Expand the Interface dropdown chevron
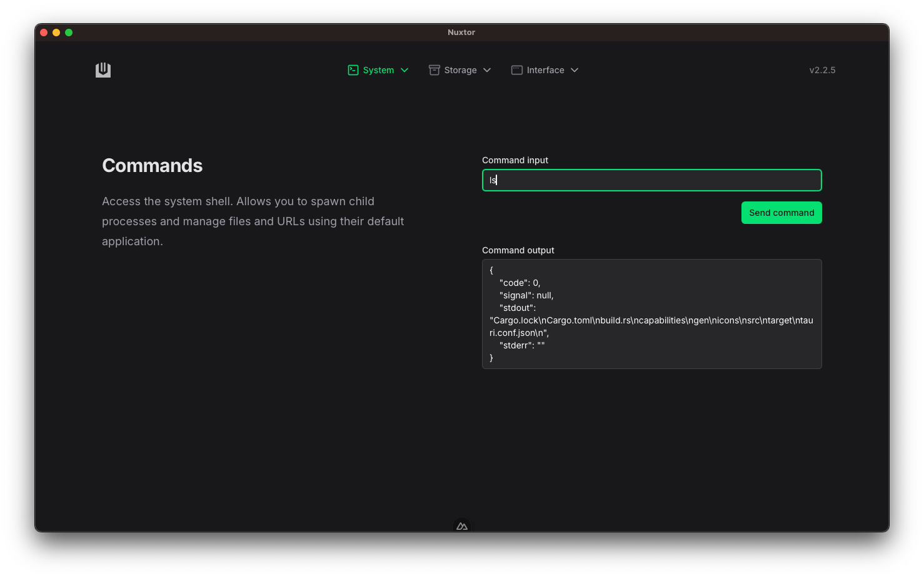The height and width of the screenshot is (578, 924). point(575,70)
